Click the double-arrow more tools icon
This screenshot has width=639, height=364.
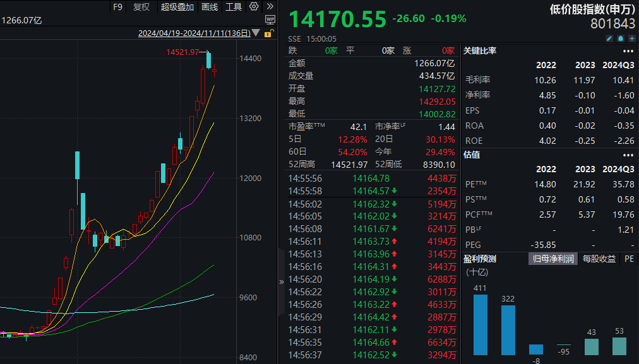click(x=270, y=6)
